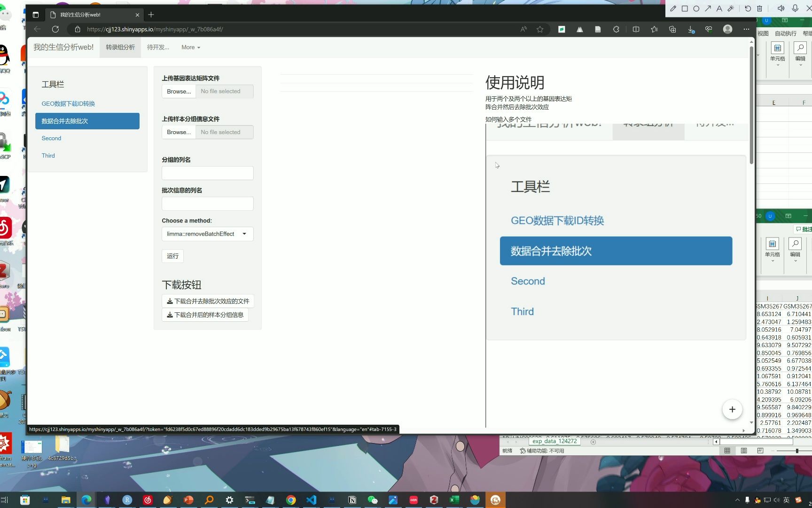This screenshot has width=812, height=508.
Task: Select 数据合并去除批次 in the sidebar
Action: click(x=87, y=121)
